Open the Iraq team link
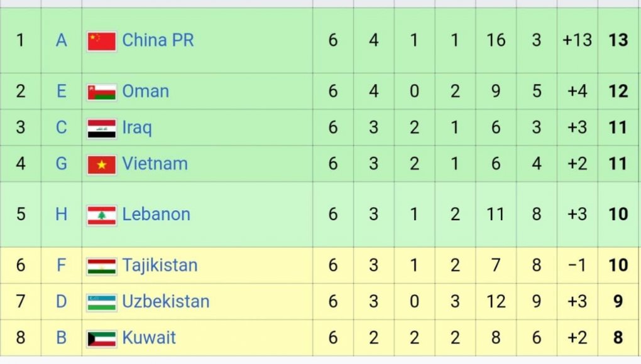Image resolution: width=641 pixels, height=364 pixels. [137, 128]
